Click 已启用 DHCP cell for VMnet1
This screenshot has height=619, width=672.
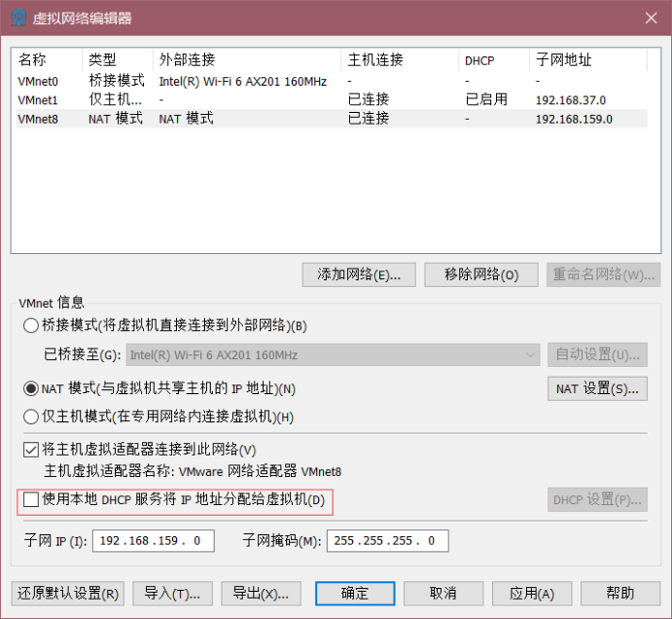(x=486, y=100)
